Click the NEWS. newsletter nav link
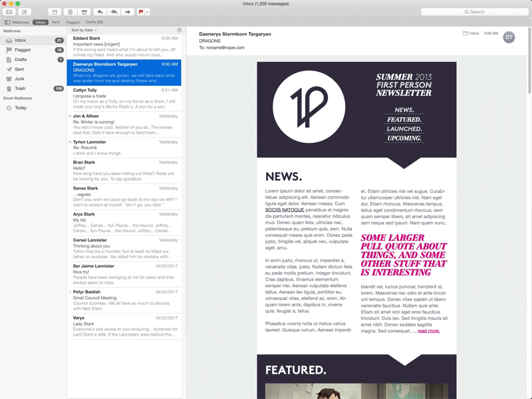The height and width of the screenshot is (399, 532). [x=404, y=110]
